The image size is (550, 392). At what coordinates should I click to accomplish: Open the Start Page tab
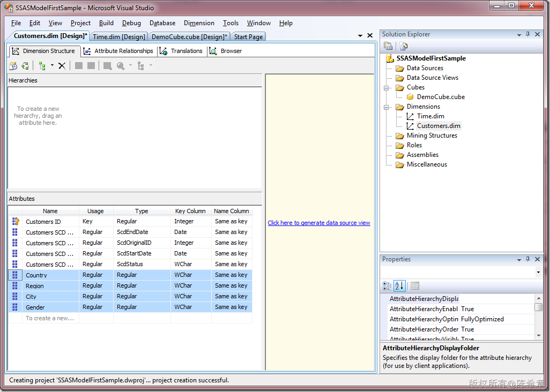click(248, 37)
